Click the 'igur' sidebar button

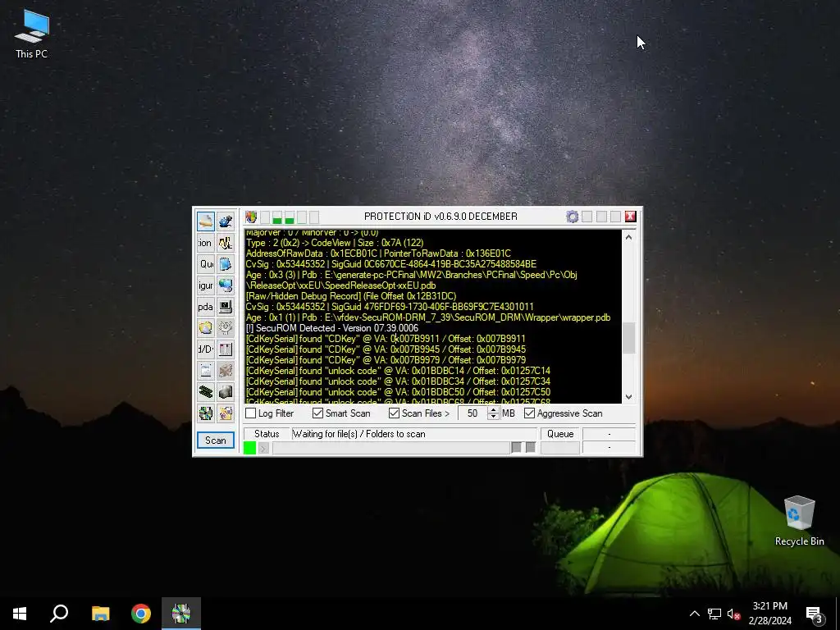tap(206, 285)
